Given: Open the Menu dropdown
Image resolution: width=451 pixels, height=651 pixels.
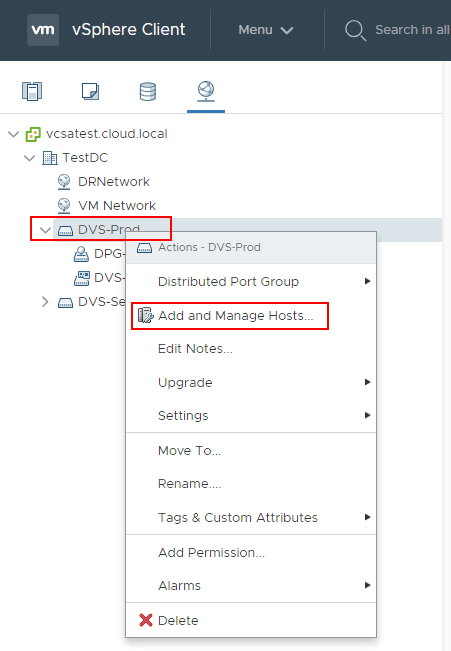Looking at the screenshot, I should tap(266, 30).
